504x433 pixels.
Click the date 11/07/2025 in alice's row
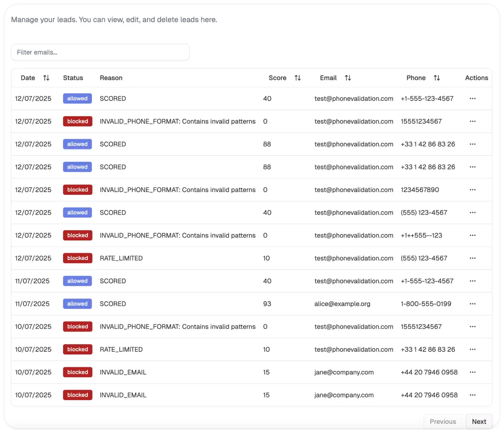[32, 304]
